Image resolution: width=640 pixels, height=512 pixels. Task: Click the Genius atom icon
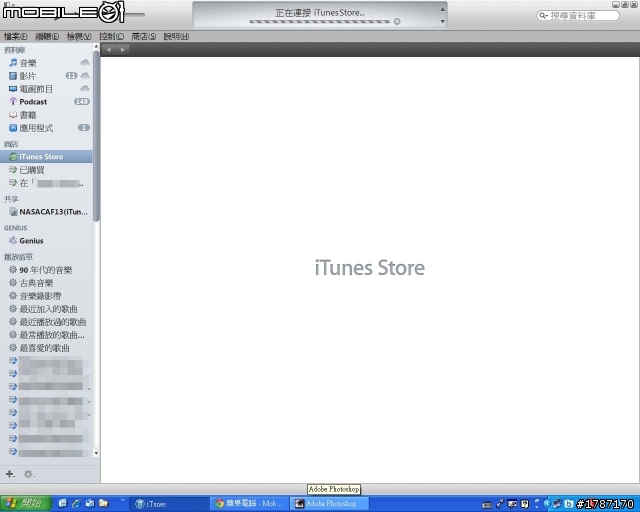click(x=13, y=240)
